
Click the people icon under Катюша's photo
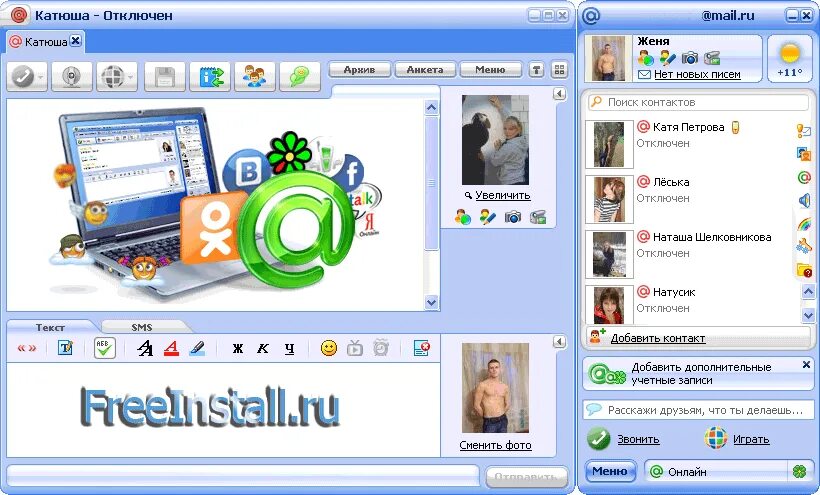462,217
